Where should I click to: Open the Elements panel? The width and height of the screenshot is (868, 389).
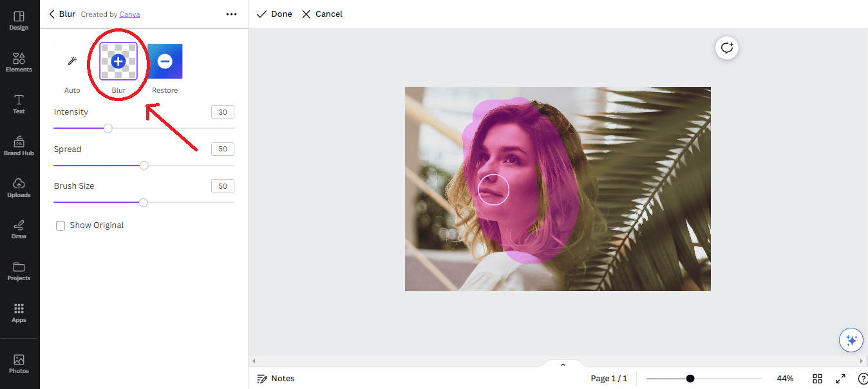(x=19, y=62)
